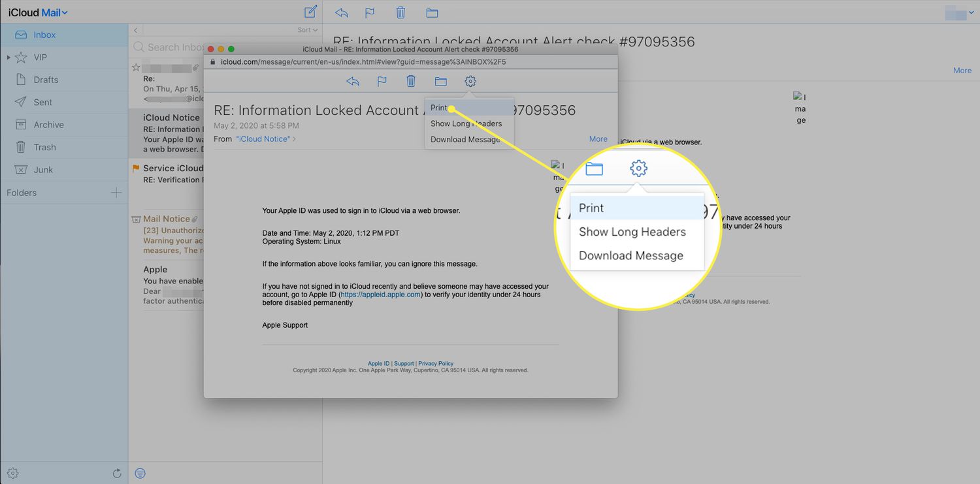
Task: Click trash icon in popup message window
Action: 411,81
